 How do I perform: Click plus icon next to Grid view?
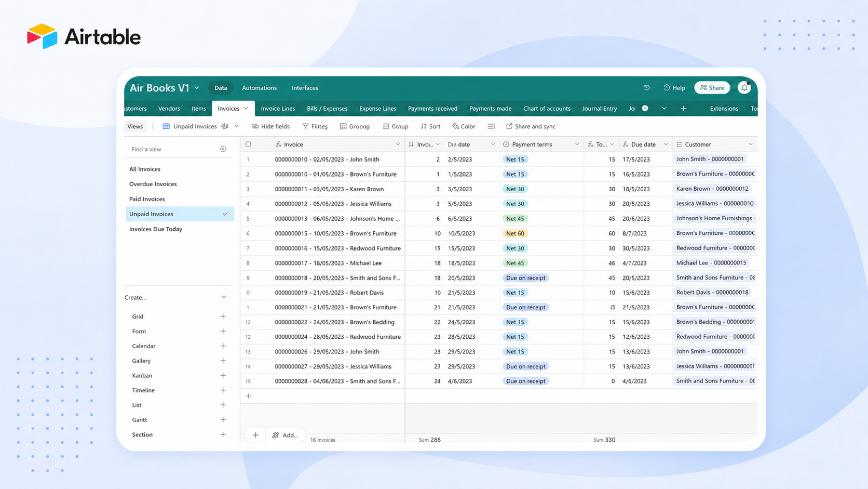(x=223, y=316)
